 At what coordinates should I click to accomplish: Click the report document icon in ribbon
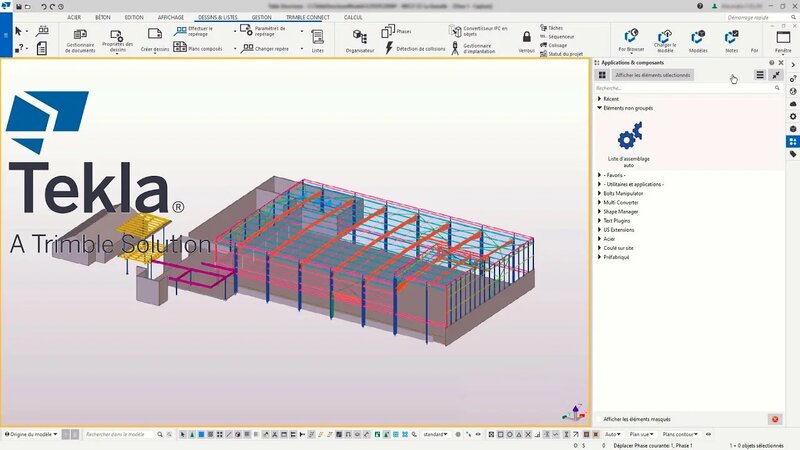[42, 48]
